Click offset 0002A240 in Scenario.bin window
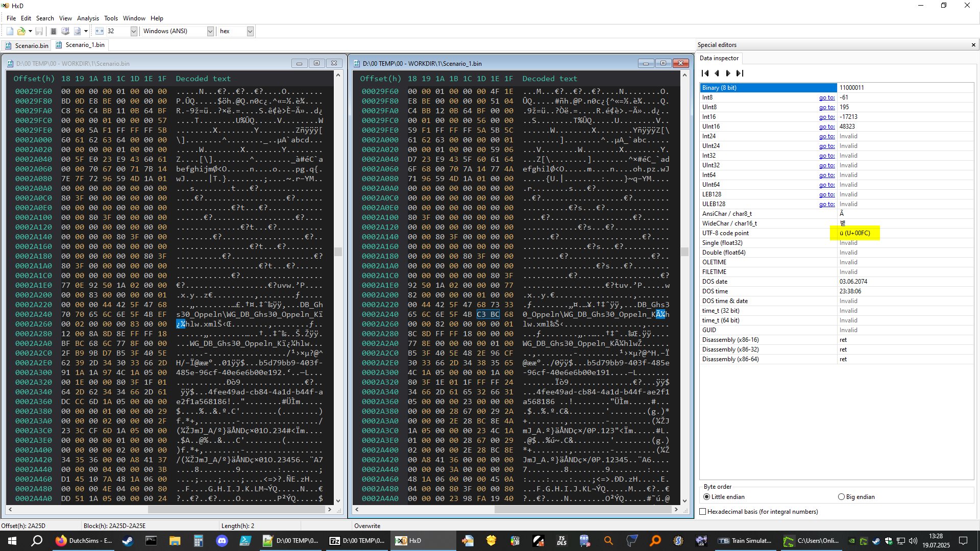The width and height of the screenshot is (980, 551). pos(33,314)
